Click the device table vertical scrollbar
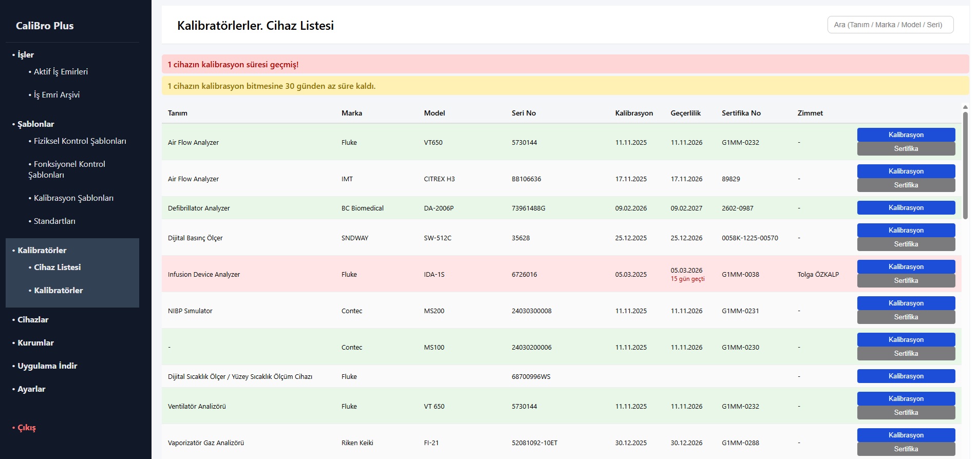 [965, 165]
